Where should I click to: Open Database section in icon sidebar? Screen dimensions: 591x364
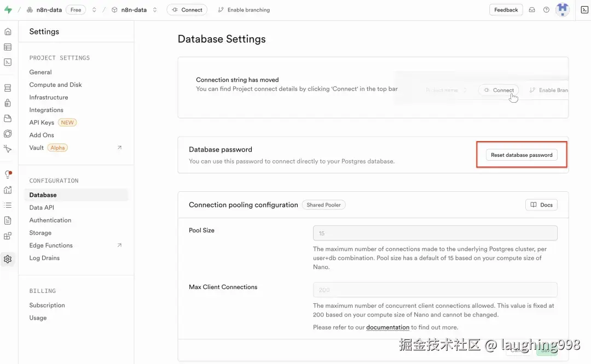8,88
